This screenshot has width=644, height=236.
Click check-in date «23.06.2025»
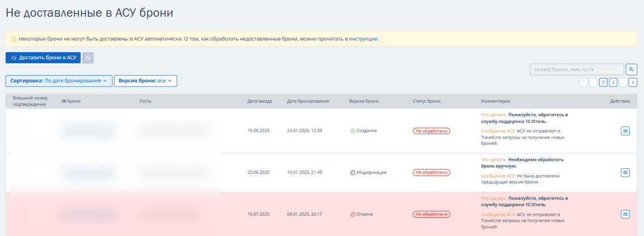pos(258,173)
